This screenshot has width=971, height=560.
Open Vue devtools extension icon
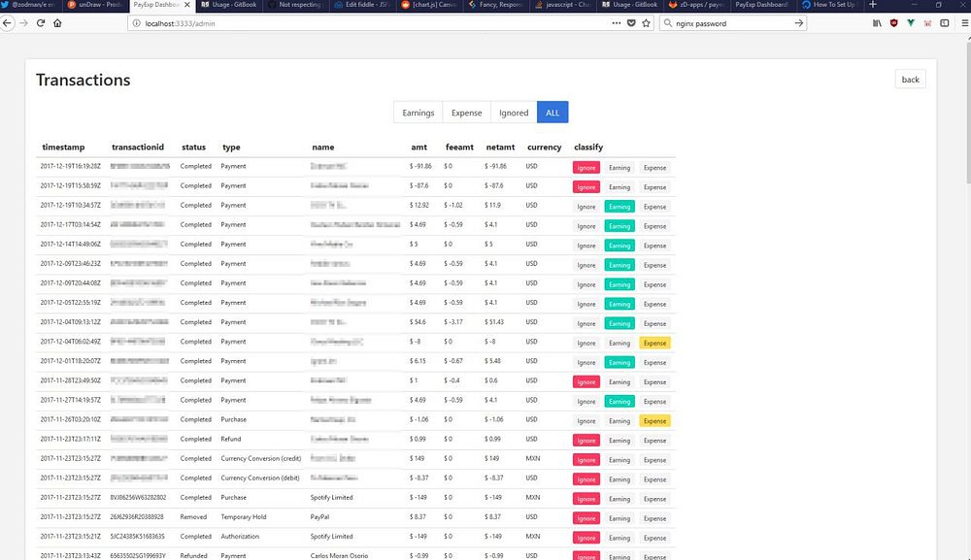911,23
